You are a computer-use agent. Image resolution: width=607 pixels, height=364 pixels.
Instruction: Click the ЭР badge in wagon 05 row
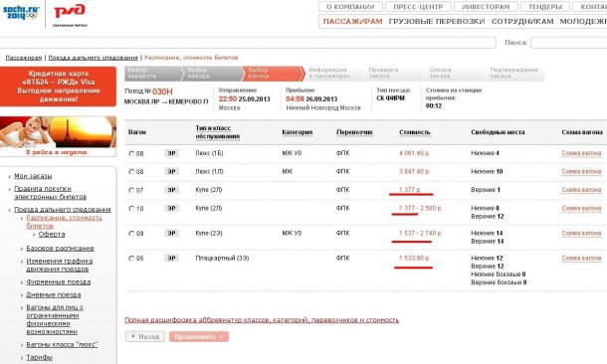171,258
